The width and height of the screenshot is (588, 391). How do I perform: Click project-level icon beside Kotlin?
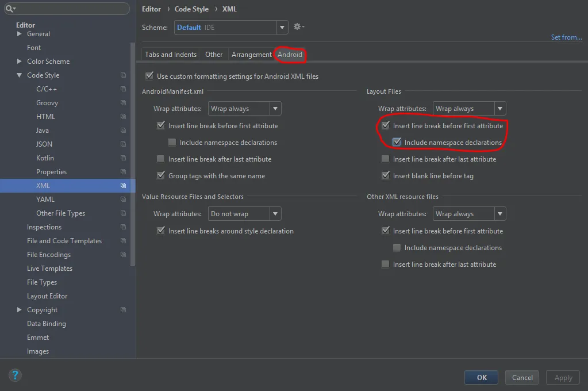click(x=123, y=158)
